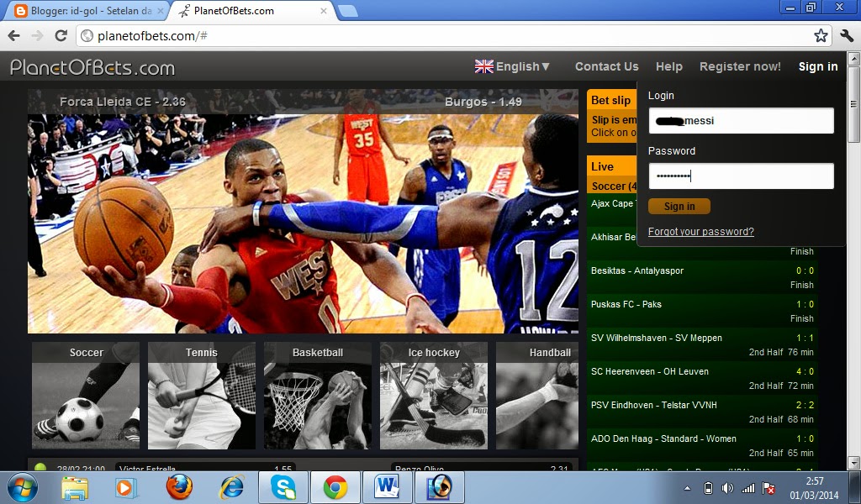Click the Password input field
The width and height of the screenshot is (861, 504).
[741, 176]
